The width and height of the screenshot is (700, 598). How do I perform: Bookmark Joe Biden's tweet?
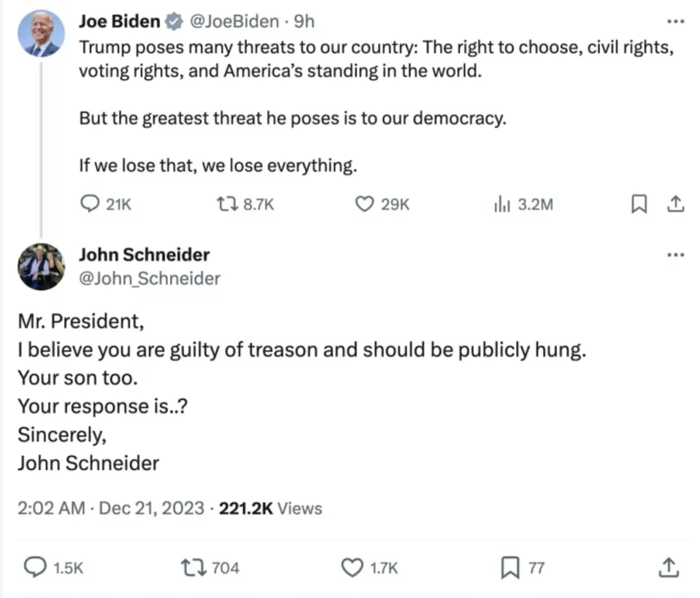pos(639,204)
